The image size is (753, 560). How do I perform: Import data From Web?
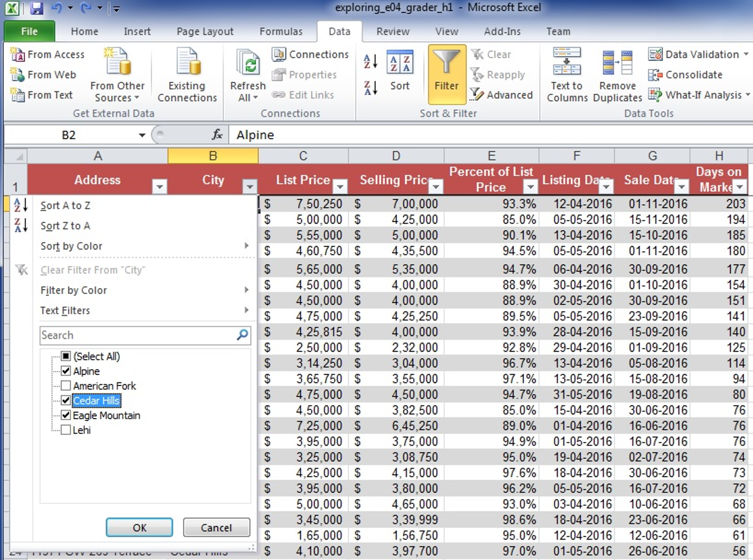click(x=43, y=75)
